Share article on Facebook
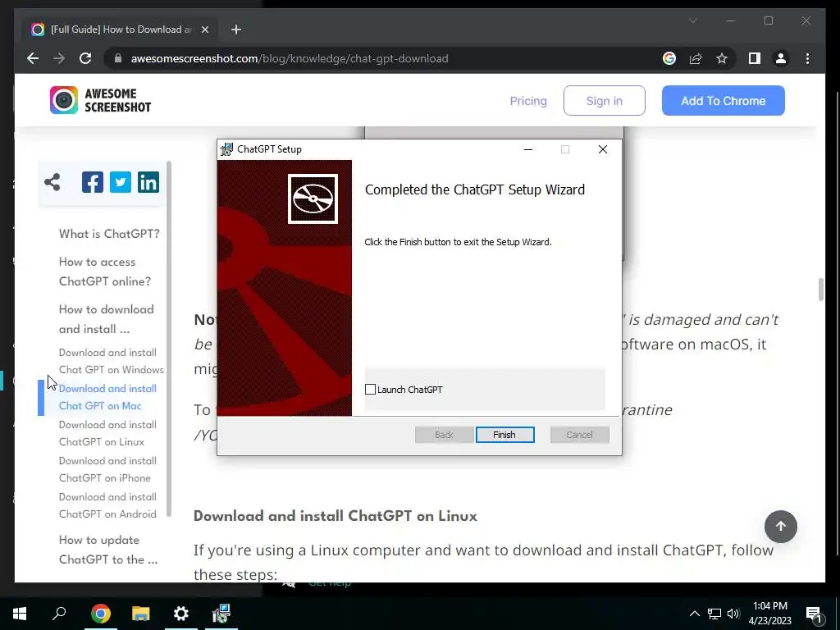This screenshot has height=630, width=840. tap(93, 182)
